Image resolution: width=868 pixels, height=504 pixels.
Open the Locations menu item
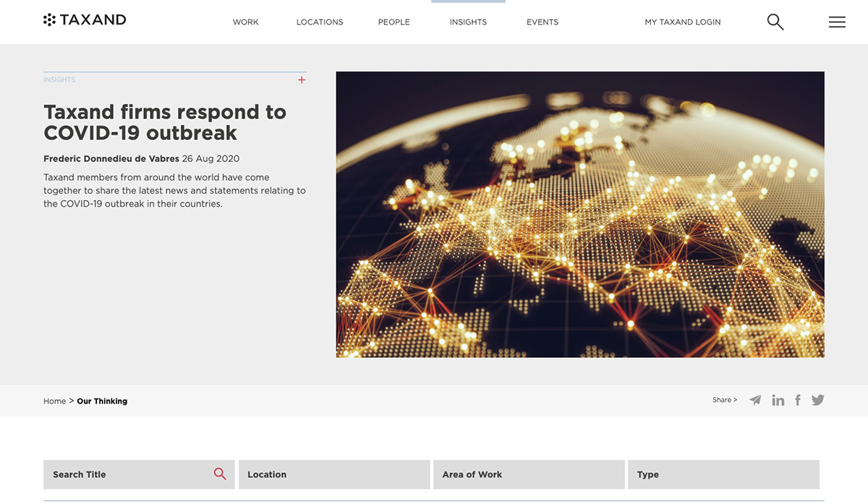(320, 22)
